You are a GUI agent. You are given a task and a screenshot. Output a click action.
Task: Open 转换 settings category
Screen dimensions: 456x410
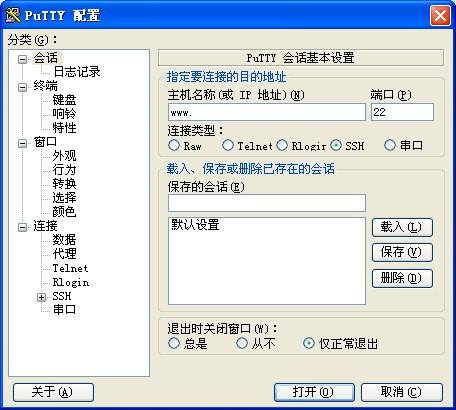[64, 184]
